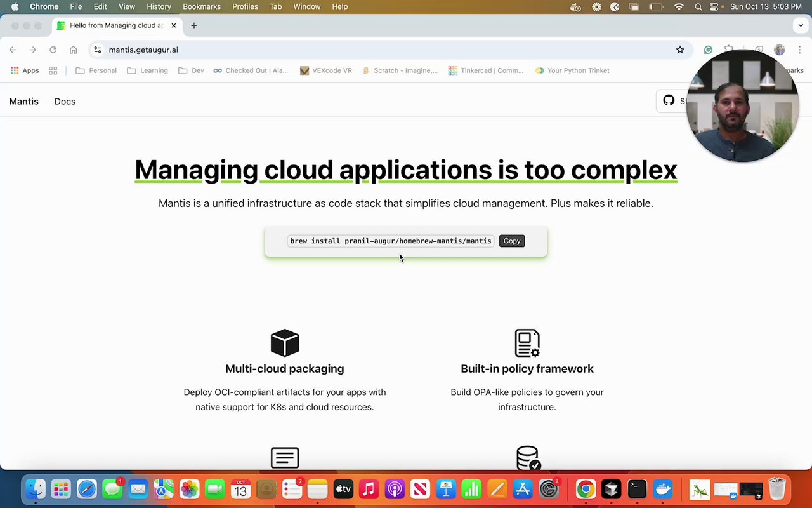Open the Mantis app icon in dock
812x508 pixels.
(x=699, y=490)
